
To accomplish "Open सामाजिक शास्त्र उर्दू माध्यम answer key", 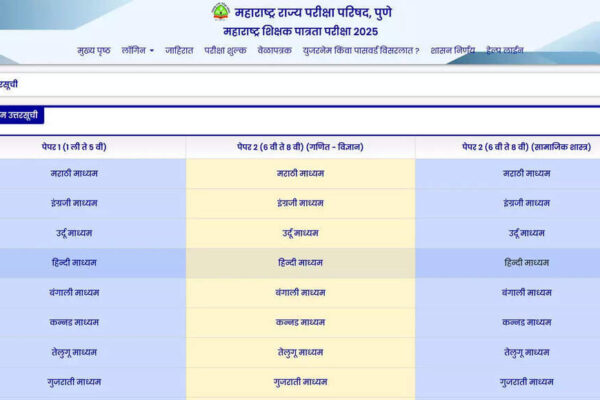I will point(527,233).
